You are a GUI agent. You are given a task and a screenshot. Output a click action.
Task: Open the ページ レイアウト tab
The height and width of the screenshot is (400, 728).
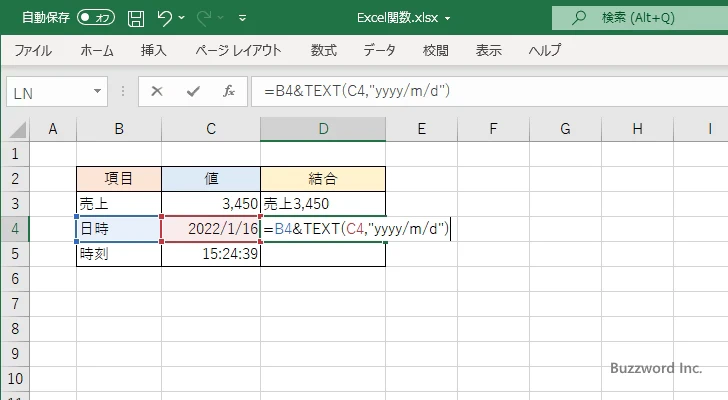[x=238, y=50]
